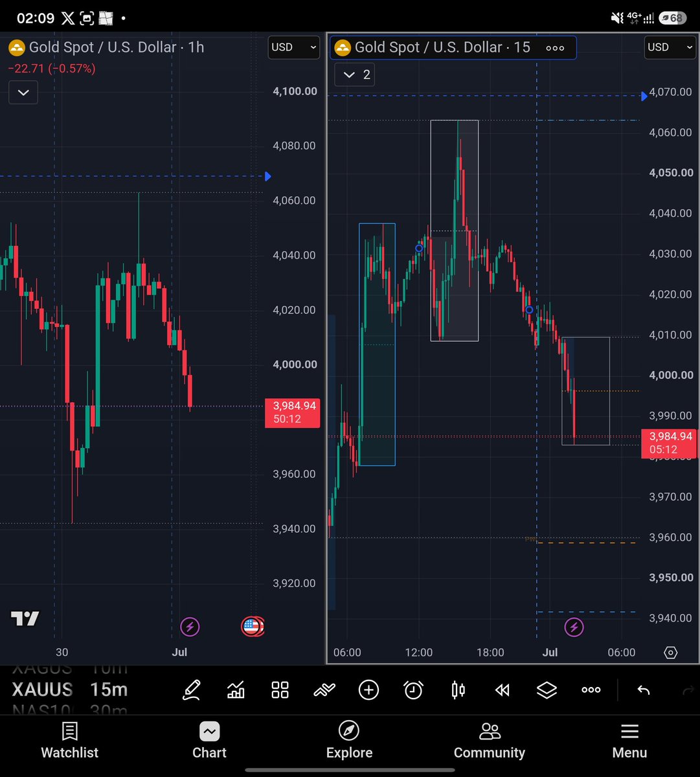Open the Watchlist tab
This screenshot has width=700, height=777.
pyautogui.click(x=70, y=741)
